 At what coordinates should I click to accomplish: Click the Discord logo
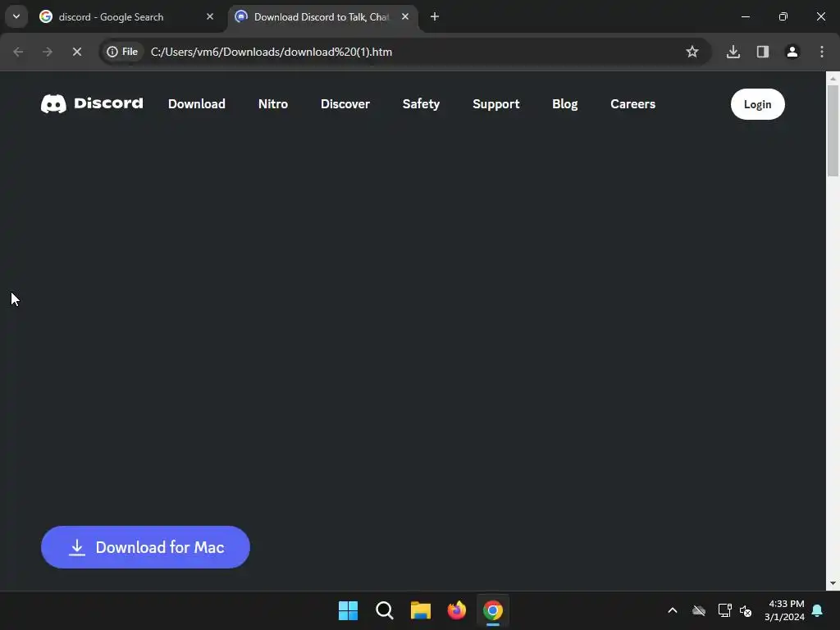pyautogui.click(x=92, y=103)
